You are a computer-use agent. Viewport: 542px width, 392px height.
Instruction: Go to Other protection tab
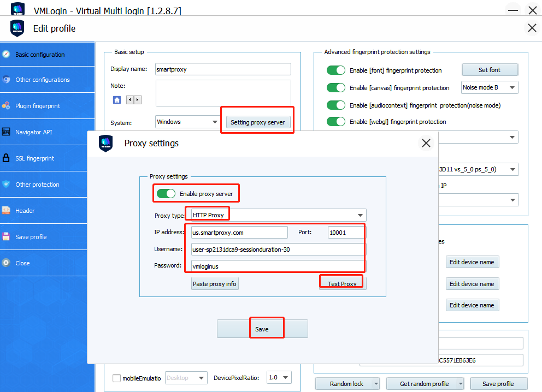tap(44, 185)
